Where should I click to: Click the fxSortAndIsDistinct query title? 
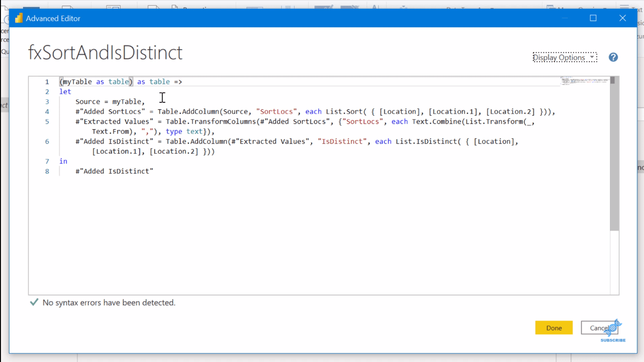pos(106,52)
